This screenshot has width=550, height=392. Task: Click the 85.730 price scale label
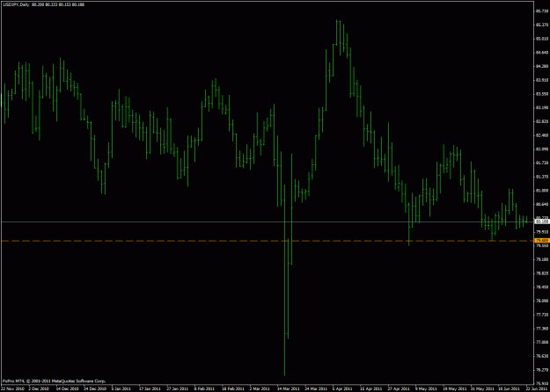click(x=542, y=11)
